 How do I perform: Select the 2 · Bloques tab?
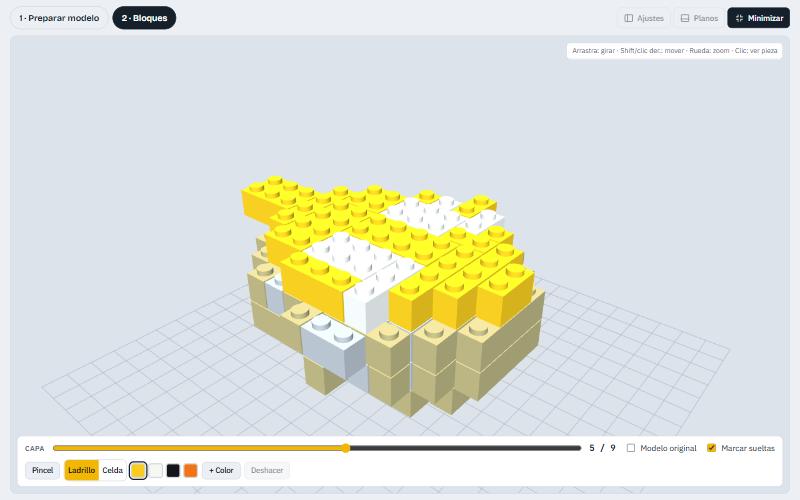click(x=144, y=18)
